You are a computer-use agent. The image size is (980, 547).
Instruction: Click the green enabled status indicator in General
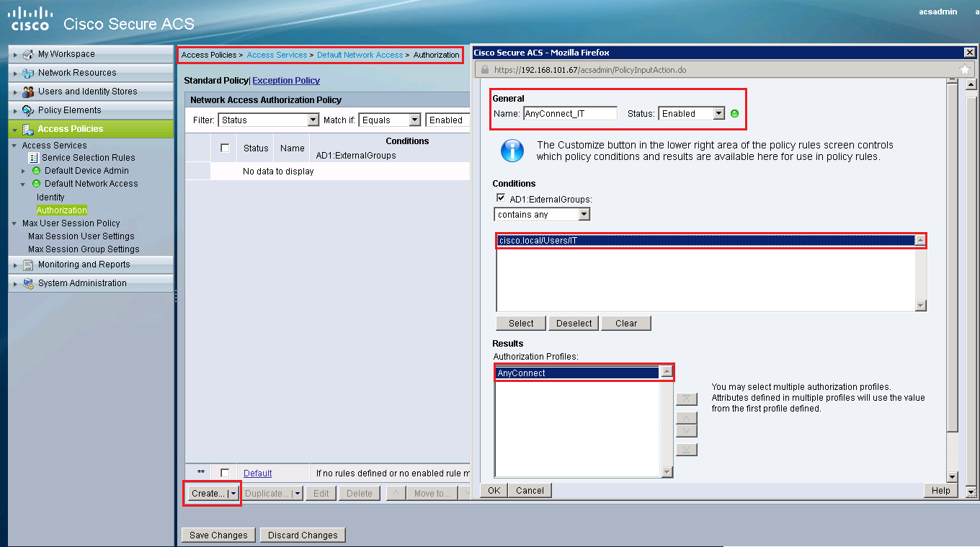click(x=734, y=114)
